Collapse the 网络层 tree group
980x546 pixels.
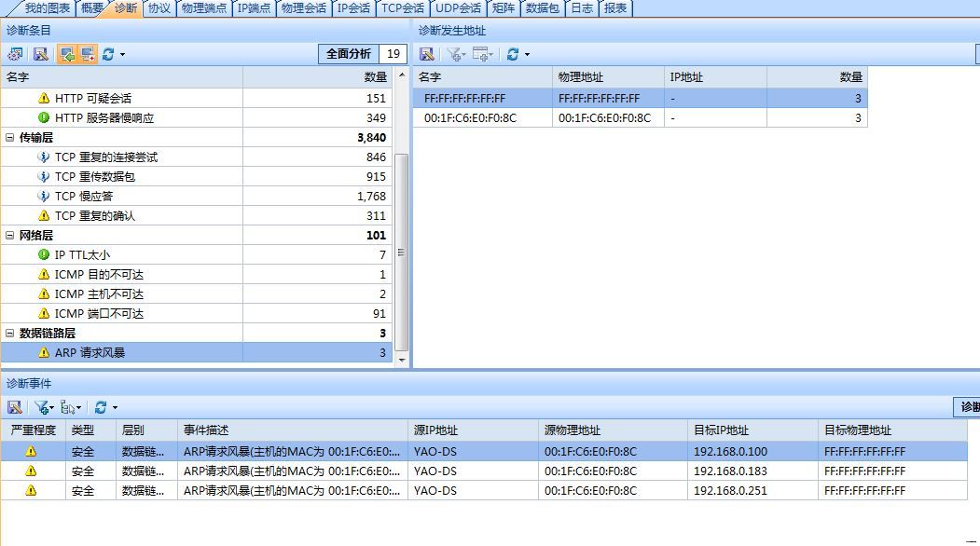[x=10, y=236]
